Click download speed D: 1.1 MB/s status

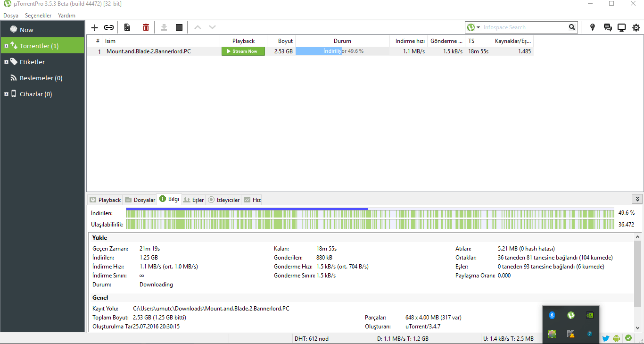point(403,338)
